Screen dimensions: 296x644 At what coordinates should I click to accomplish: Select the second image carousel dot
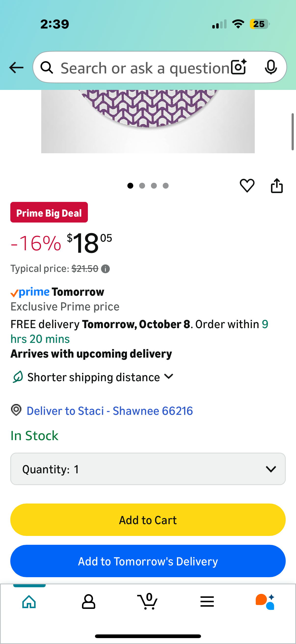pos(142,186)
